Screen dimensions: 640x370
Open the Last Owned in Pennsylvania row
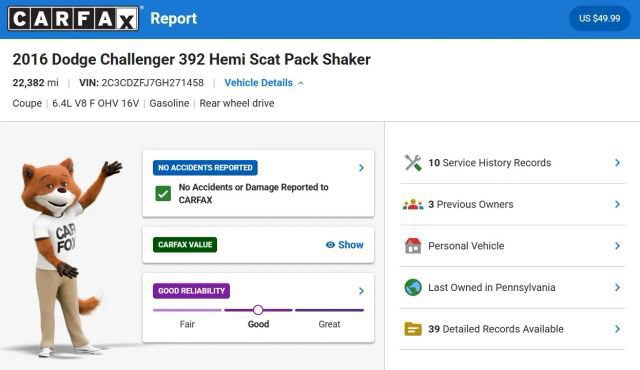pyautogui.click(x=512, y=288)
